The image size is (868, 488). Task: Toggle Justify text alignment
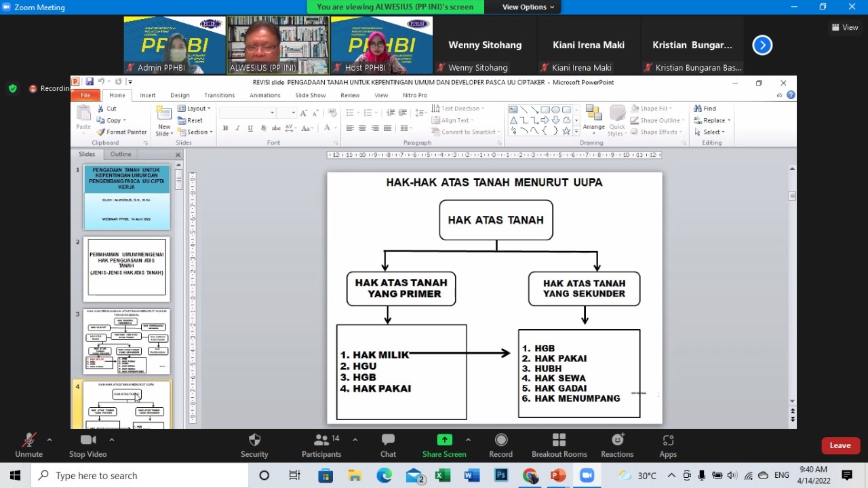click(x=387, y=128)
